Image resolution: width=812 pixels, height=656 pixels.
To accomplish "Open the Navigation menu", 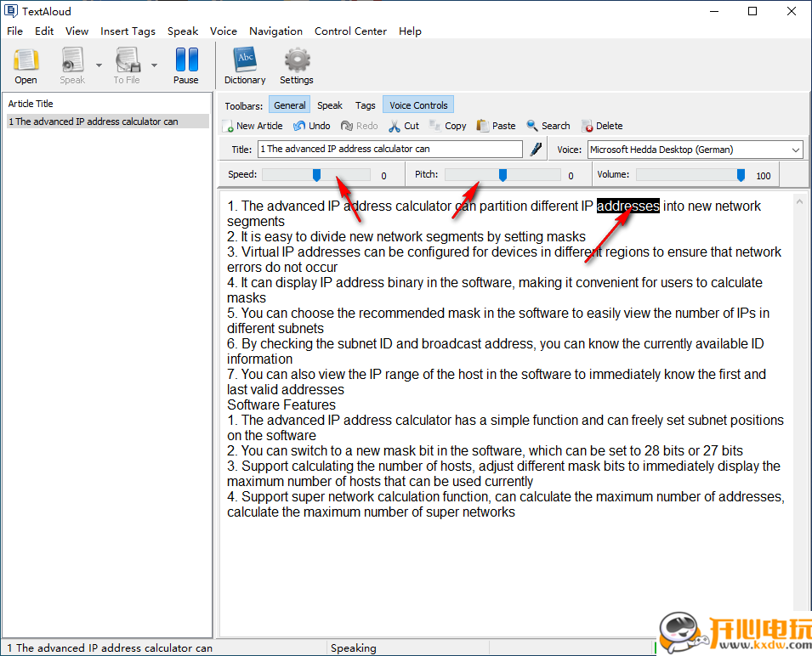I will (x=275, y=31).
